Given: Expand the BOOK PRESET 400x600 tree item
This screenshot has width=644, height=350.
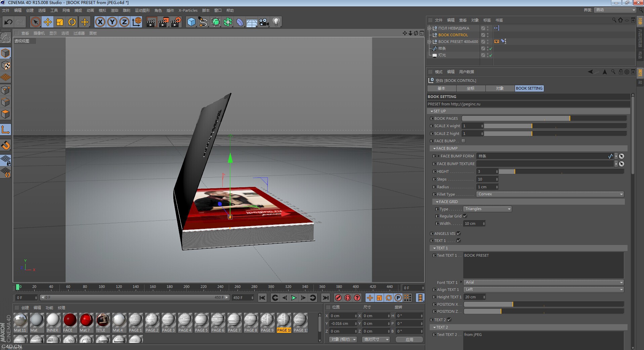Looking at the screenshot, I should [429, 42].
